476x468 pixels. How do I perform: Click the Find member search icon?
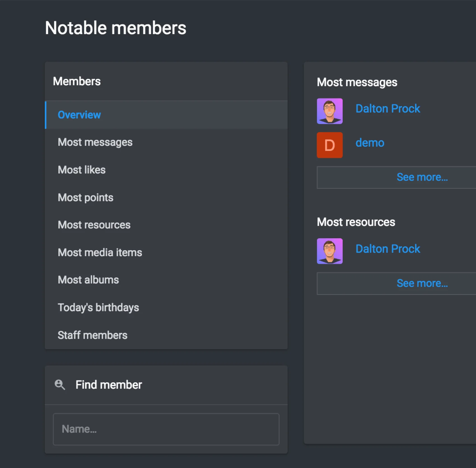pos(60,385)
